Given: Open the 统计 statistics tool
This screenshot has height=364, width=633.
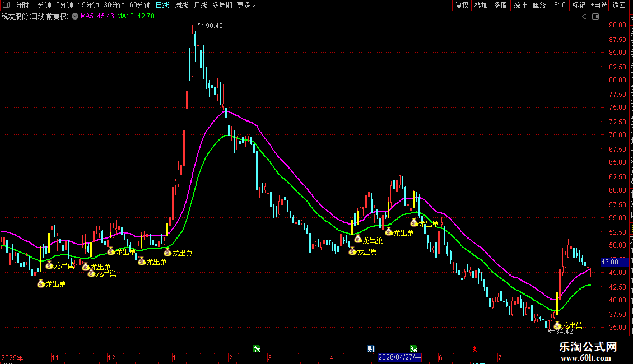Looking at the screenshot, I should point(519,5).
